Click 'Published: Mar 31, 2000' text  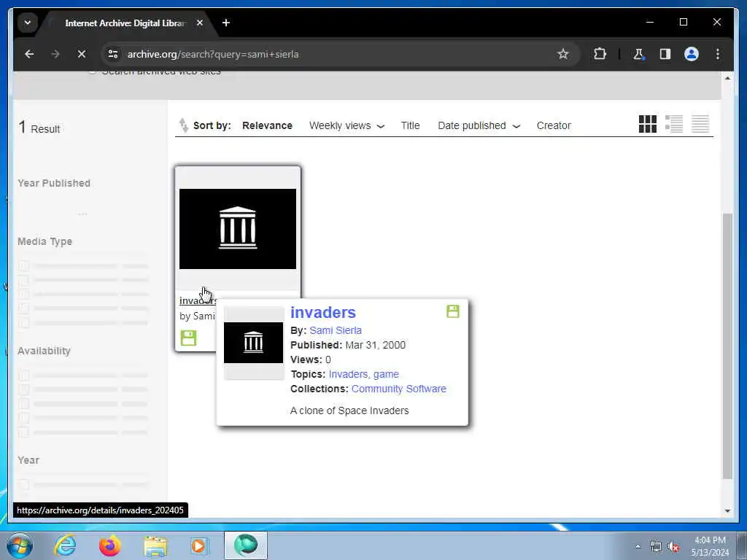point(348,345)
